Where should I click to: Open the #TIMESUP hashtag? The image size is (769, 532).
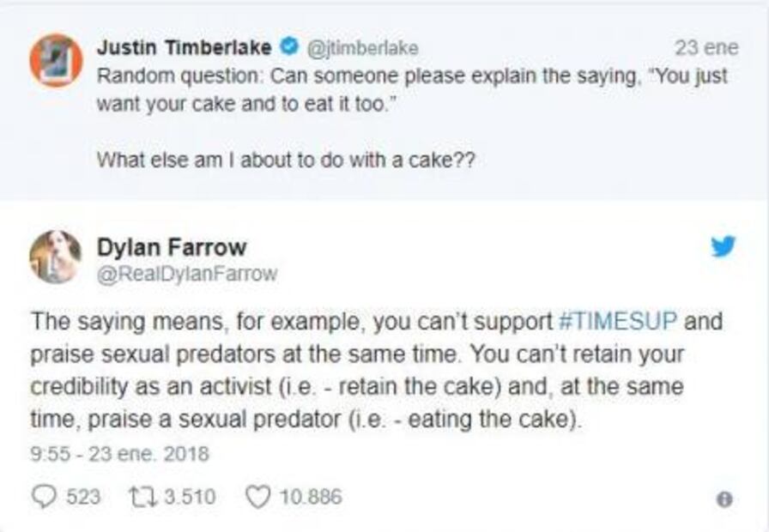click(x=618, y=322)
